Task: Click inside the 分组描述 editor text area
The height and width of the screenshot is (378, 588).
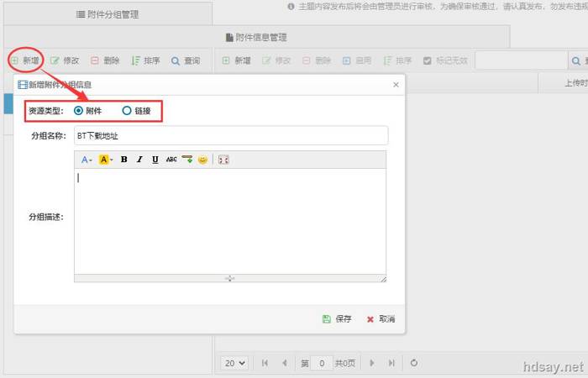Action: coord(230,221)
